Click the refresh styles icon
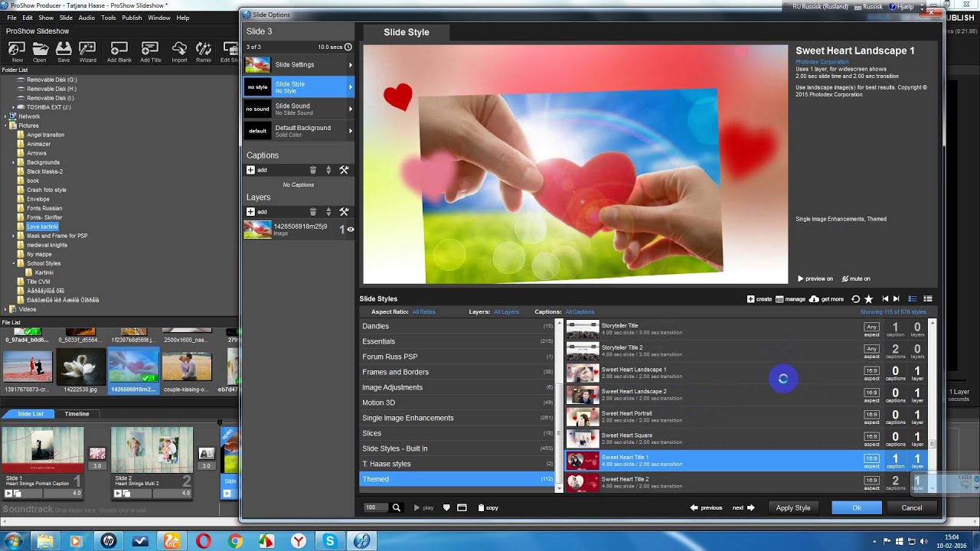Image resolution: width=980 pixels, height=551 pixels. click(x=856, y=299)
